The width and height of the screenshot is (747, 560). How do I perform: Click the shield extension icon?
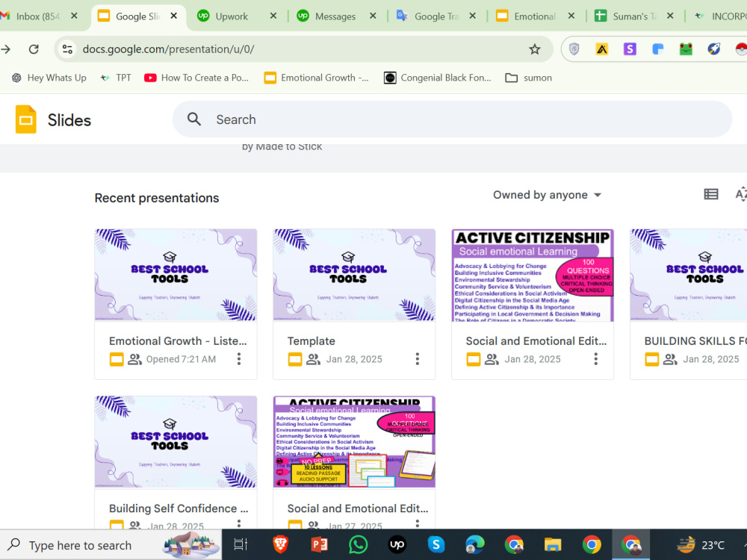574,49
